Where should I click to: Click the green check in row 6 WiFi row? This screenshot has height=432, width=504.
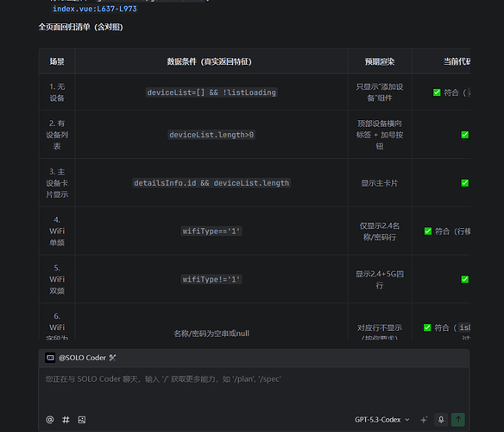(x=427, y=327)
